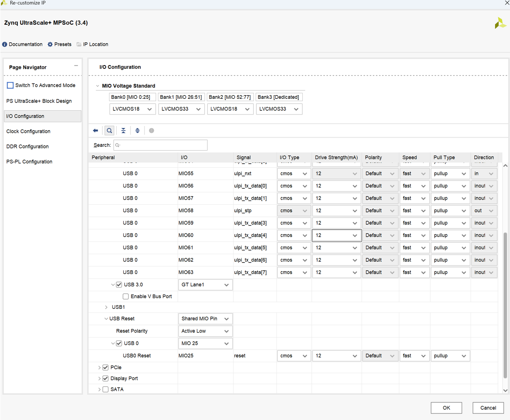Click the OK button

[x=446, y=408]
